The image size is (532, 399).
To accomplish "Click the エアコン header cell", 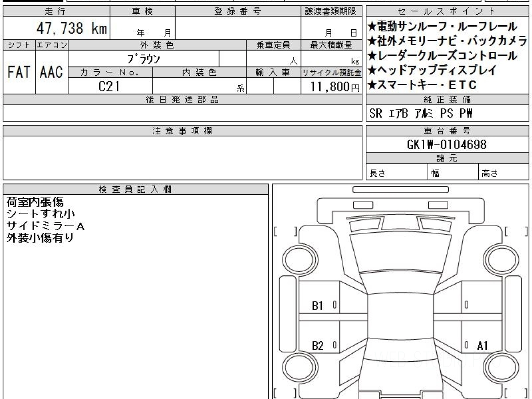I will pos(52,45).
